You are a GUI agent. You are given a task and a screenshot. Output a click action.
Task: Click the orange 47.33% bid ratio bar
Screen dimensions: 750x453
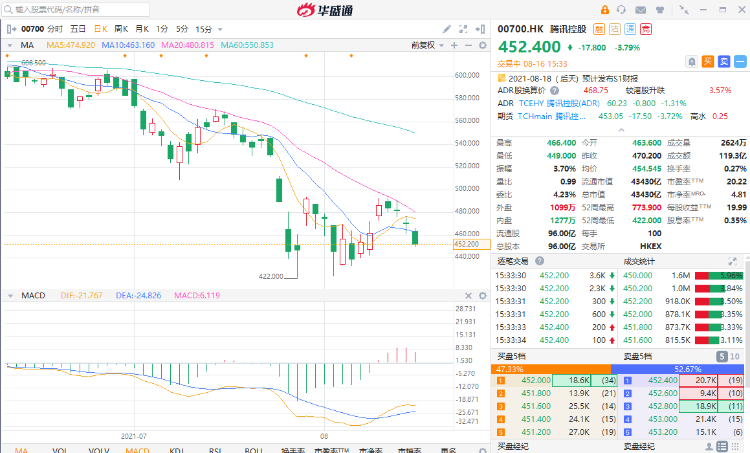click(x=551, y=369)
